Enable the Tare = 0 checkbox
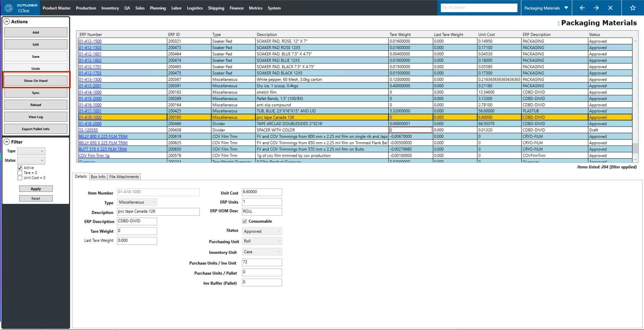The image size is (644, 330). point(20,173)
